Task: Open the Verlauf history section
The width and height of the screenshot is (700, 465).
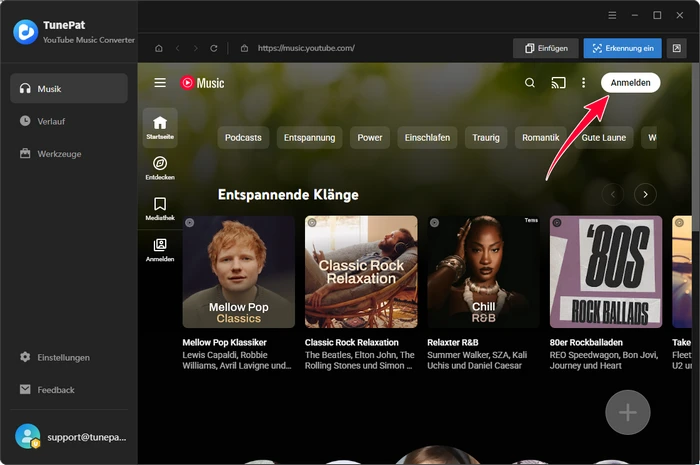Action: (69, 121)
